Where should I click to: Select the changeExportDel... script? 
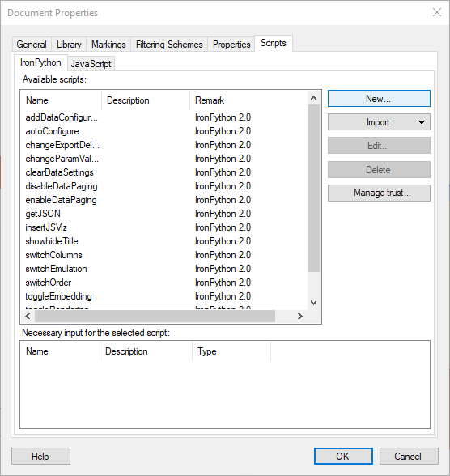(62, 145)
